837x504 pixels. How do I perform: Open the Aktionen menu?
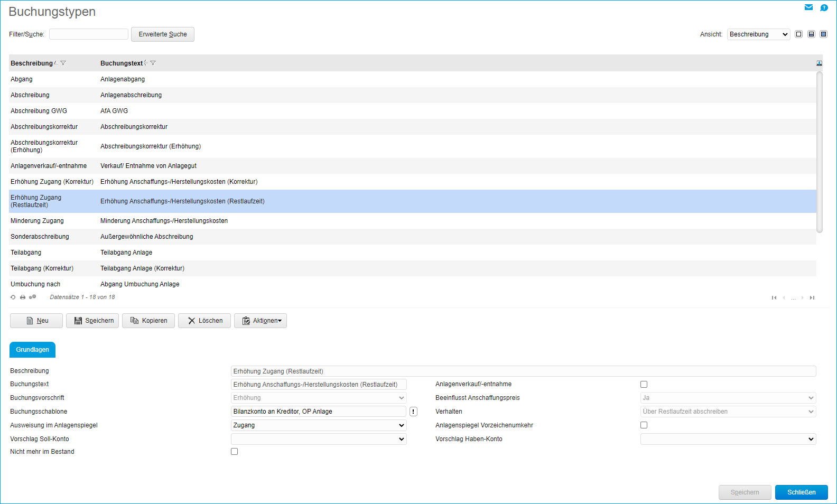261,321
